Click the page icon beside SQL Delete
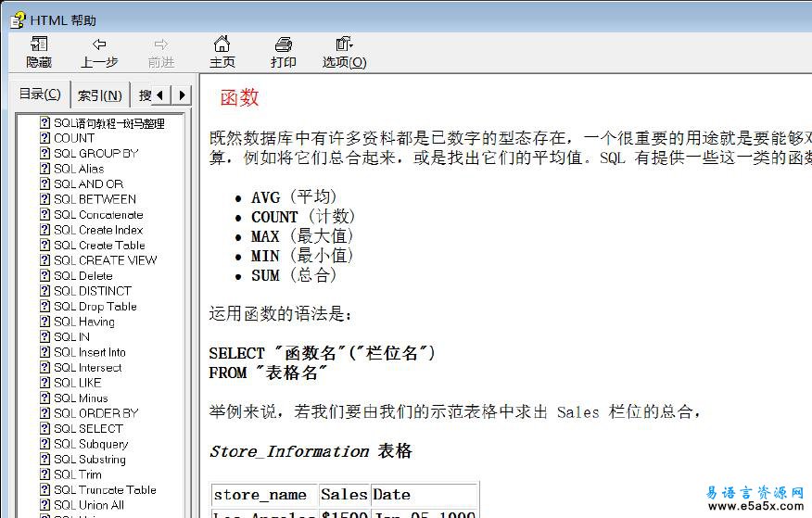 click(45, 276)
